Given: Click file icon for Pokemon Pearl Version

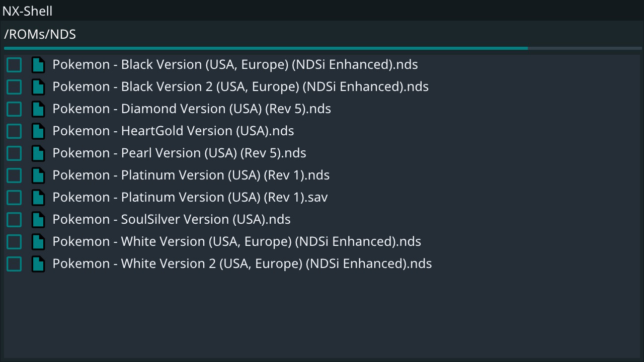Looking at the screenshot, I should (x=38, y=153).
